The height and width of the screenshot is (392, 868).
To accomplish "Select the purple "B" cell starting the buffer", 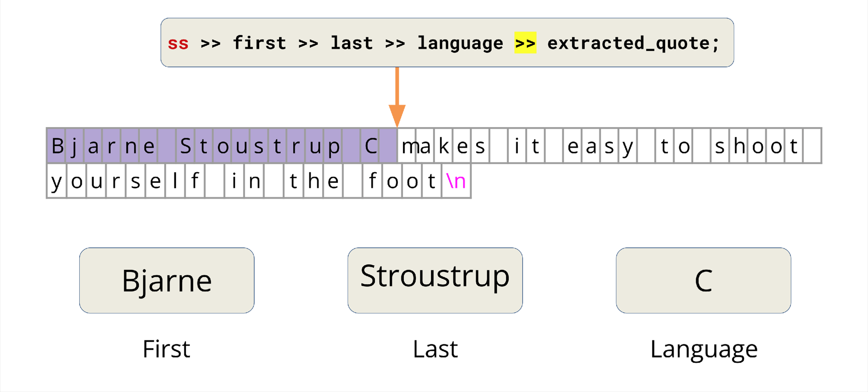I will (57, 146).
